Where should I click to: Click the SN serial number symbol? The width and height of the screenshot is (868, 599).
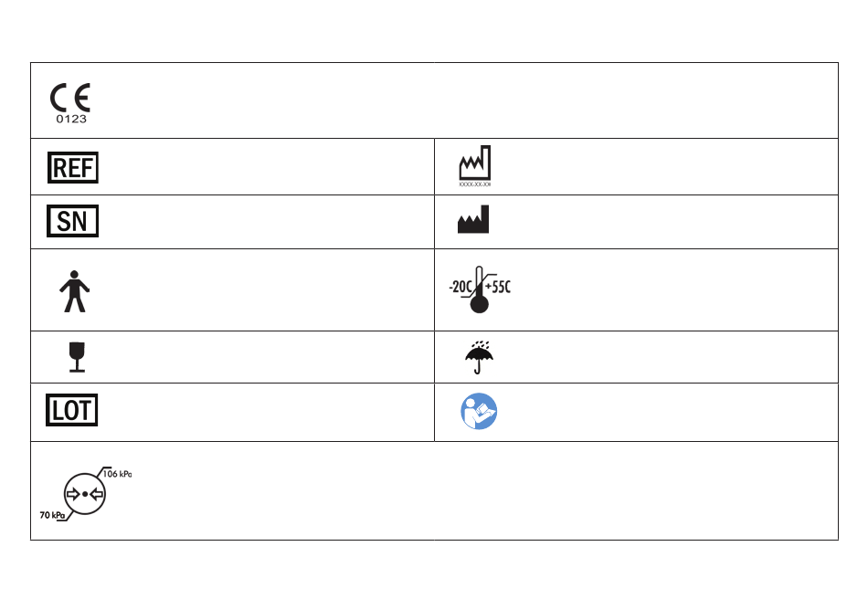point(72,221)
